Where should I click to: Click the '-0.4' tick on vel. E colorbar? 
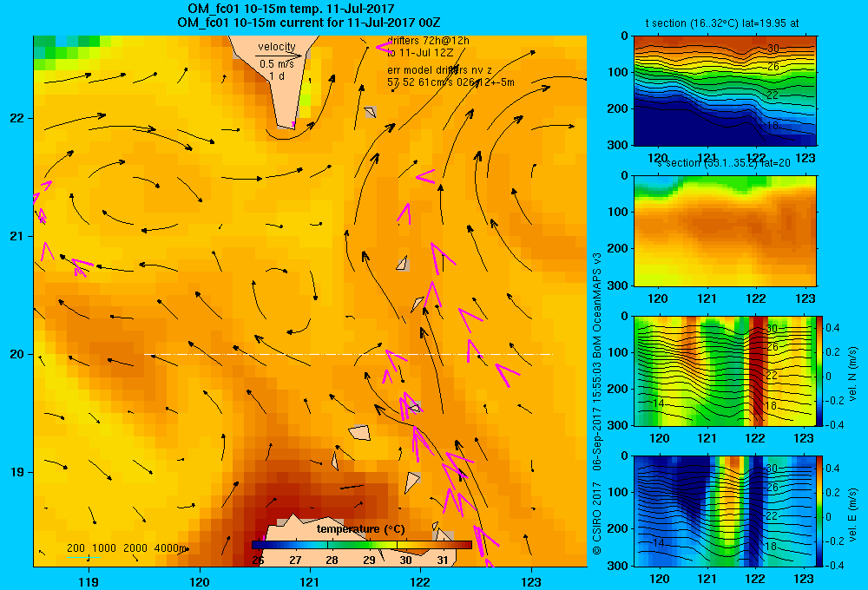pyautogui.click(x=834, y=565)
